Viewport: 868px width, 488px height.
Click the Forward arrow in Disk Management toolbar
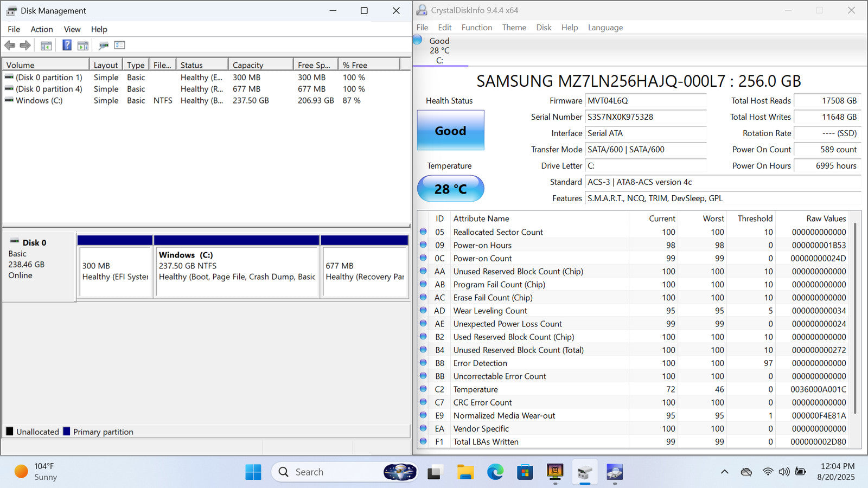point(25,46)
